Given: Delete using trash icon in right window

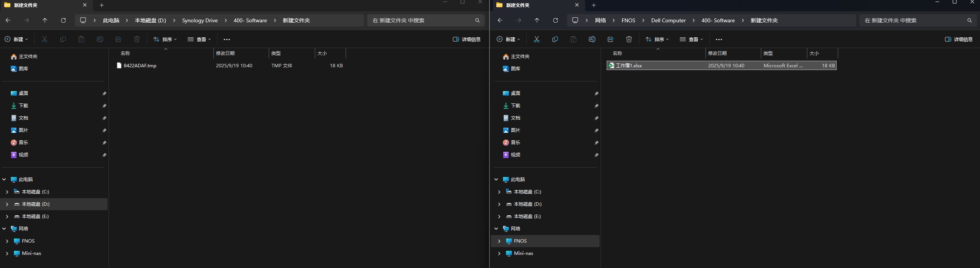Looking at the screenshot, I should [629, 39].
